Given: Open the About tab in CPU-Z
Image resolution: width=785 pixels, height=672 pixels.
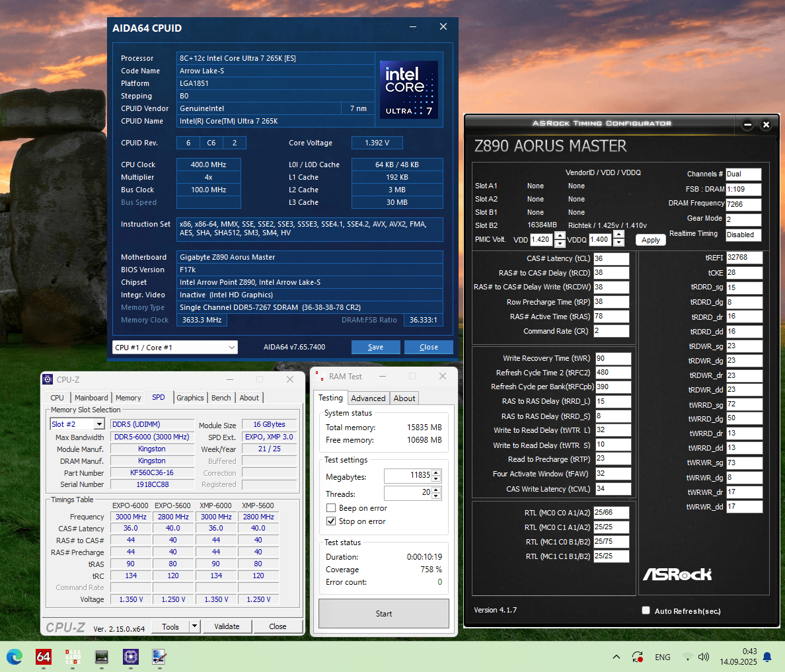Looking at the screenshot, I should click(249, 398).
